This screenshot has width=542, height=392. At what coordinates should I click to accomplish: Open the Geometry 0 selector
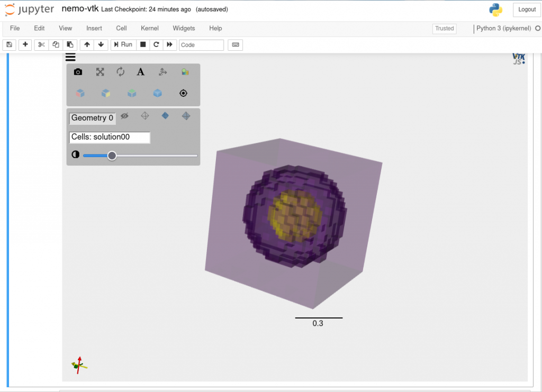pyautogui.click(x=92, y=118)
